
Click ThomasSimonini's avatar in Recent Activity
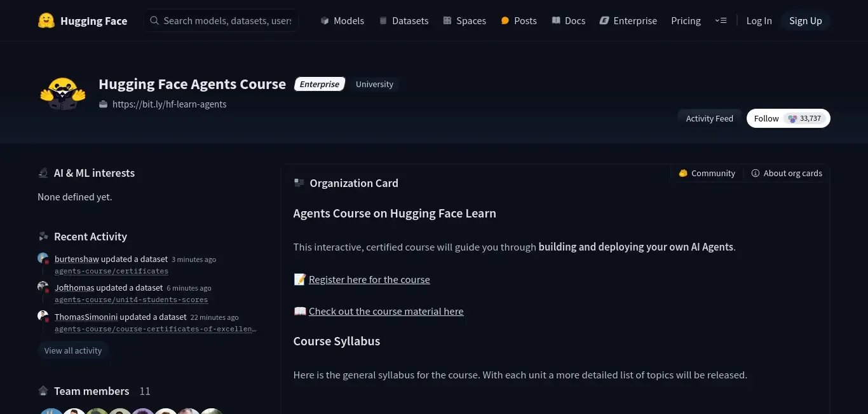point(43,316)
